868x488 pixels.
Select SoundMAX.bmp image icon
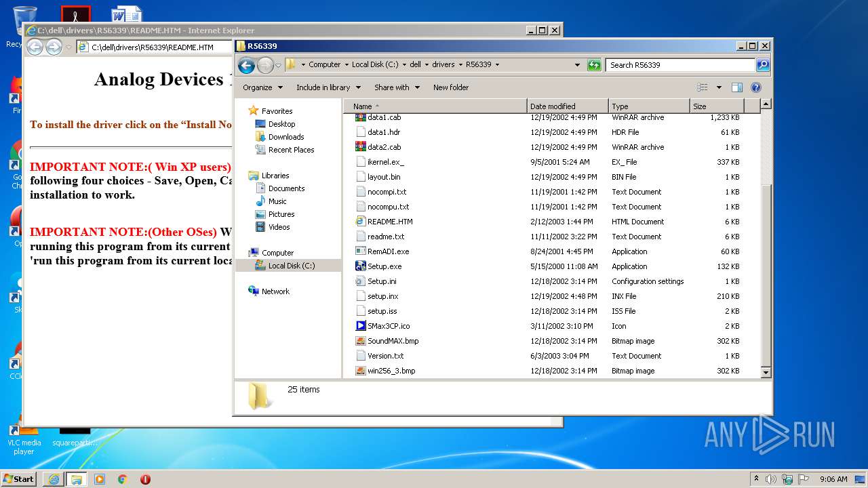point(361,341)
